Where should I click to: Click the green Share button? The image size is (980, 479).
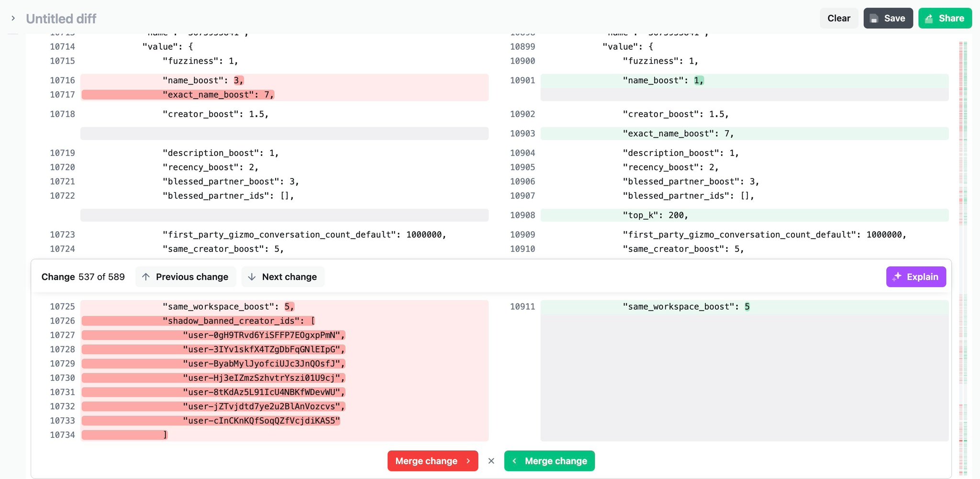click(x=945, y=18)
